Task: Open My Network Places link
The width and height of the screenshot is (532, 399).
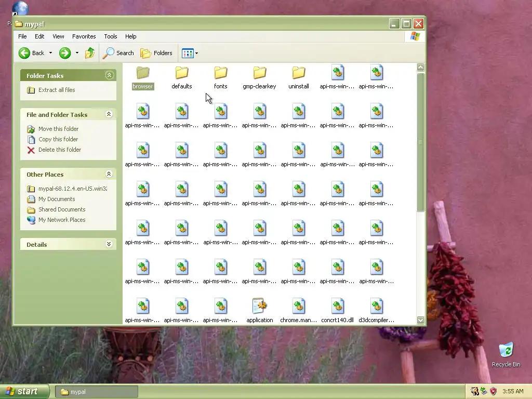Action: tap(62, 220)
